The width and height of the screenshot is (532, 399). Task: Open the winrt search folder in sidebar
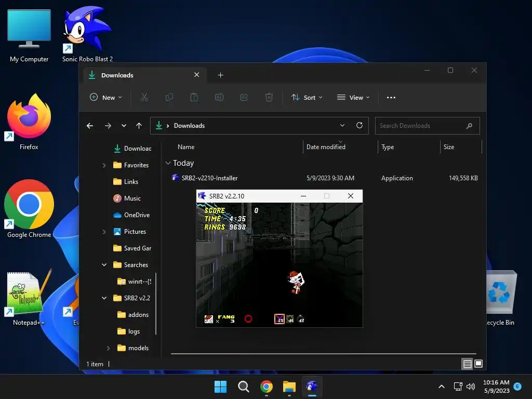click(x=135, y=282)
